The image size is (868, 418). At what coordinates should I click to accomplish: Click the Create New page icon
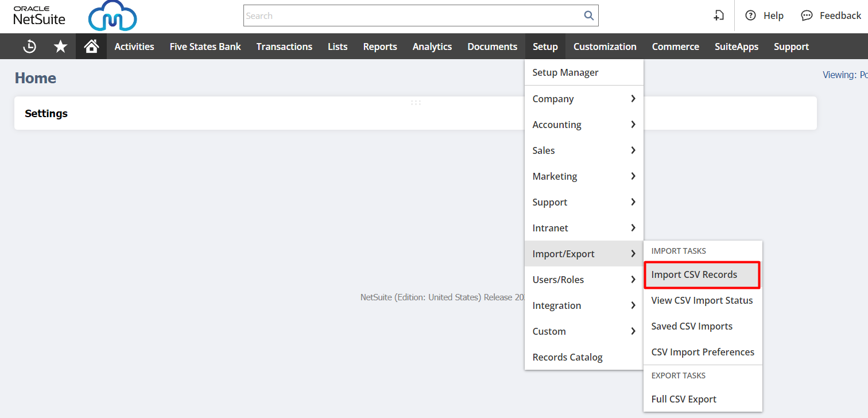click(719, 16)
